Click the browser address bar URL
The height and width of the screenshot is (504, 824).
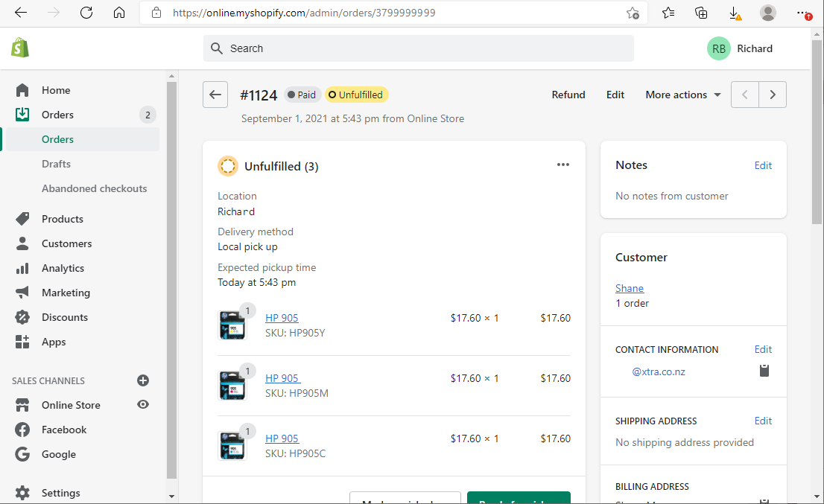pyautogui.click(x=304, y=13)
